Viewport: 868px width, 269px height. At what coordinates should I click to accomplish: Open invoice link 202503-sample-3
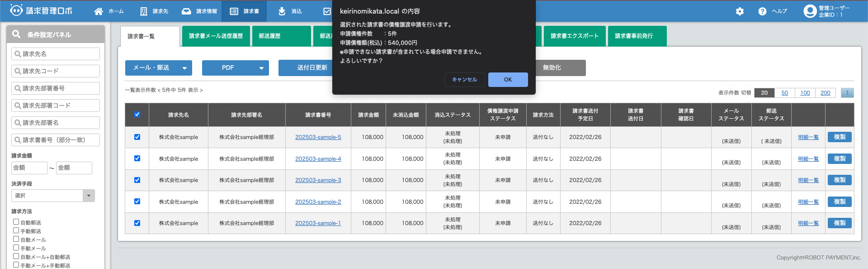pos(318,180)
